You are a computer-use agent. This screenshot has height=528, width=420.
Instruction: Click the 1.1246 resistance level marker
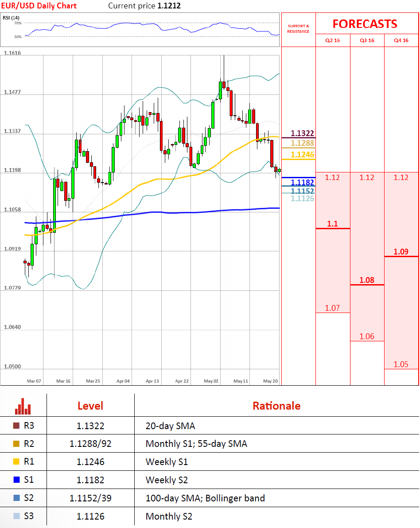(302, 155)
